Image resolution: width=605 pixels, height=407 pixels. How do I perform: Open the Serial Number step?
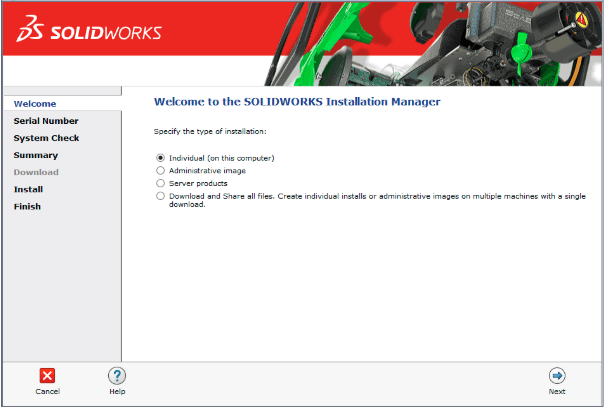[x=46, y=121]
